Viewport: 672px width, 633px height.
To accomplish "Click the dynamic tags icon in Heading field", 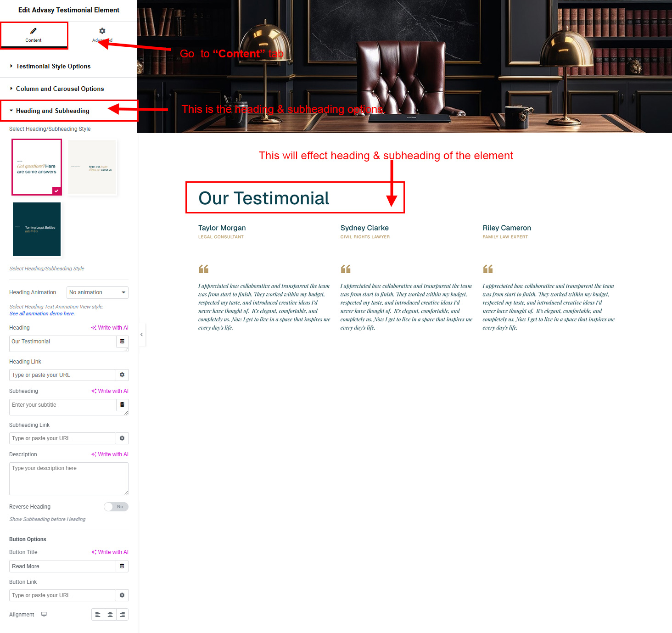I will (122, 342).
